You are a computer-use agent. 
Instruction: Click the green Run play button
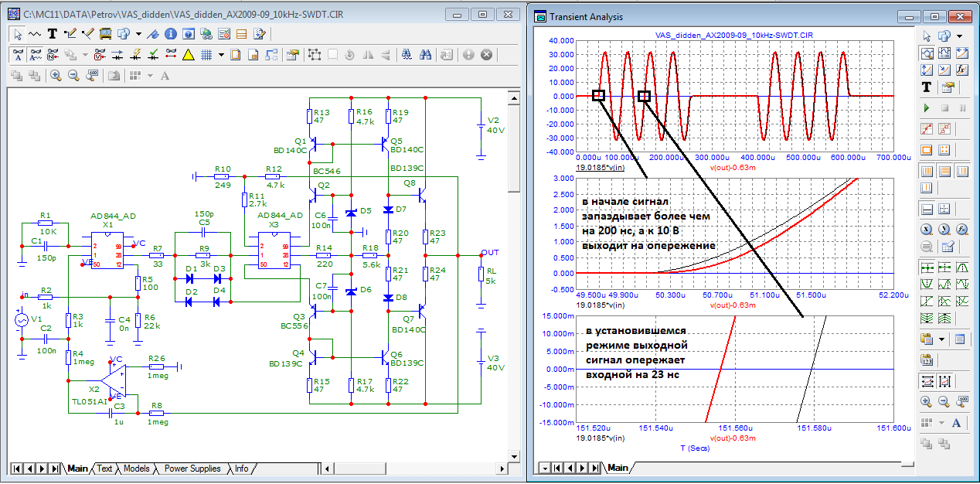(926, 108)
